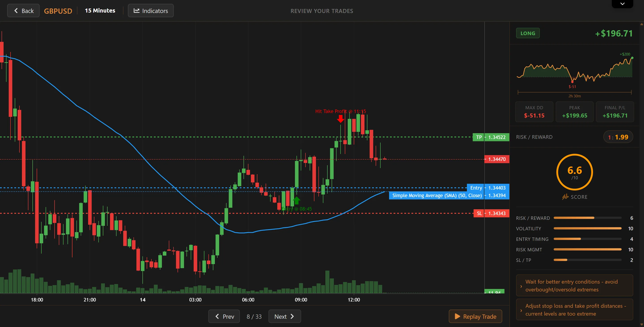This screenshot has height=327, width=644.
Task: Click the $-51 drawdown point on sparkline
Action: click(572, 82)
